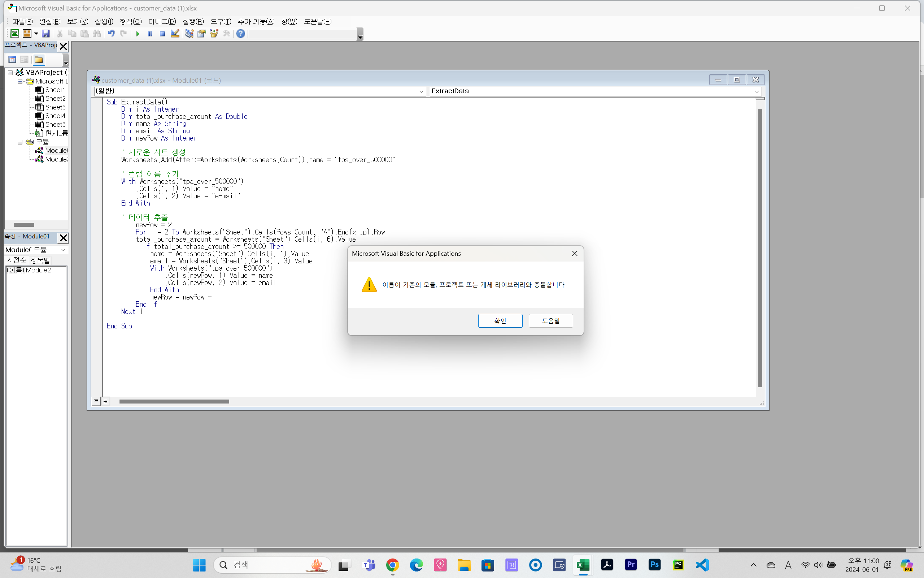
Task: Select Sheet5 in the project tree
Action: click(51, 125)
